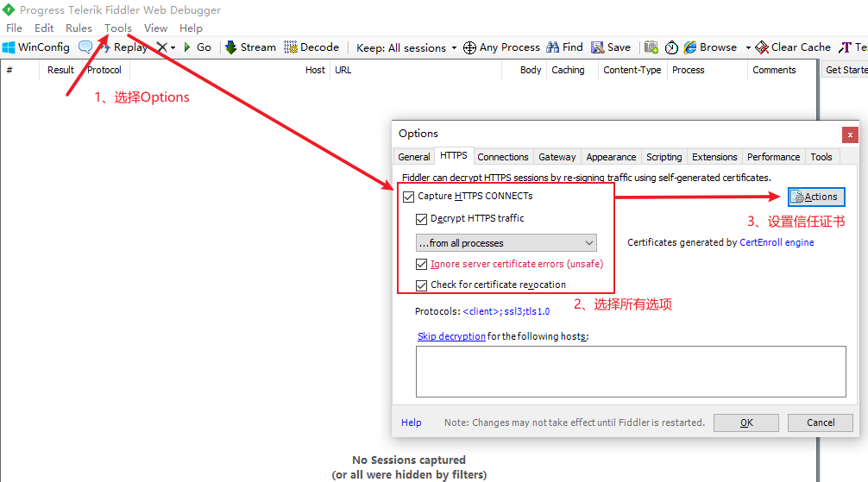Image resolution: width=868 pixels, height=482 pixels.
Task: Open the View menu
Action: [155, 28]
